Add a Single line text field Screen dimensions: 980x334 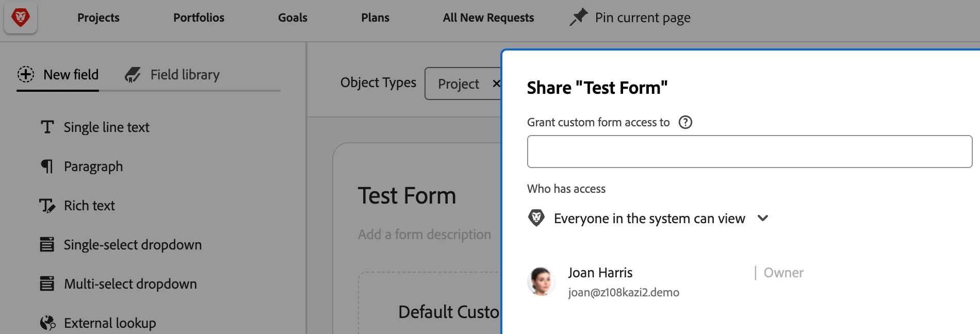106,127
